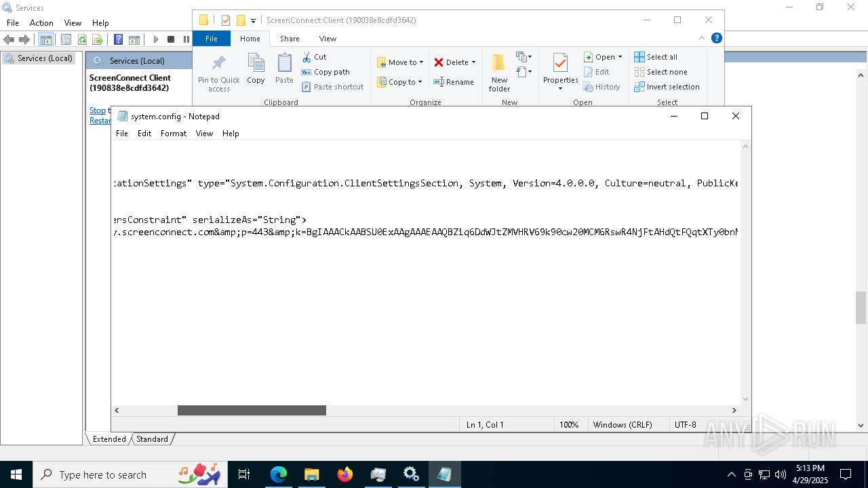Open Properties in Explorer ribbon

[x=560, y=72]
